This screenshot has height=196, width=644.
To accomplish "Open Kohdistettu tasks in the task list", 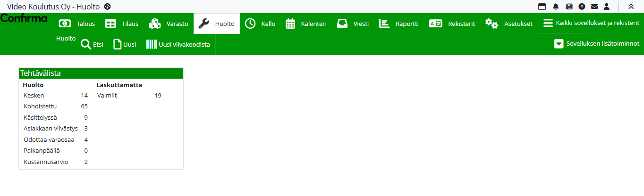I will click(x=40, y=106).
